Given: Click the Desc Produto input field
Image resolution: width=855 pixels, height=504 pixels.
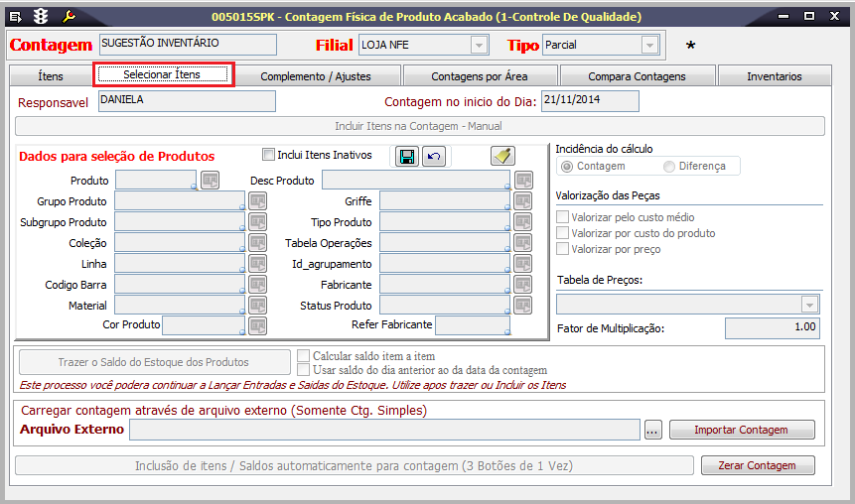Looking at the screenshot, I should [x=416, y=180].
